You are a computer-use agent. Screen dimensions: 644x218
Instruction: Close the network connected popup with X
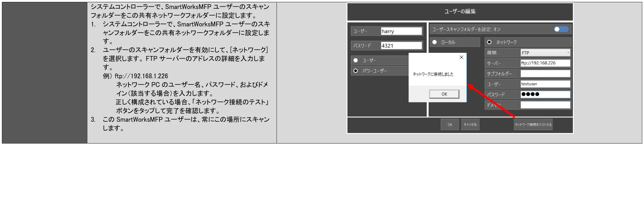click(461, 57)
